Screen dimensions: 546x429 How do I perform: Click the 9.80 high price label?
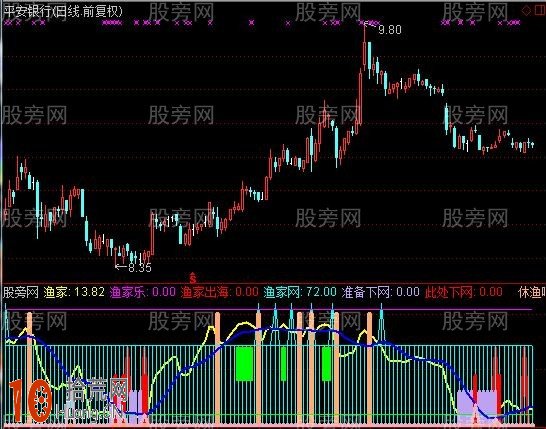pyautogui.click(x=390, y=30)
